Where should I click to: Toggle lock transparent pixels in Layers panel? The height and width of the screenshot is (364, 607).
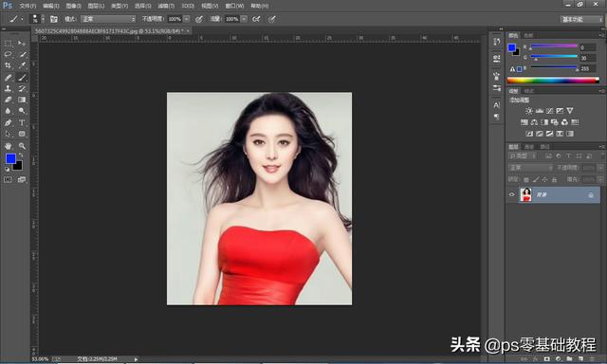[x=525, y=180]
